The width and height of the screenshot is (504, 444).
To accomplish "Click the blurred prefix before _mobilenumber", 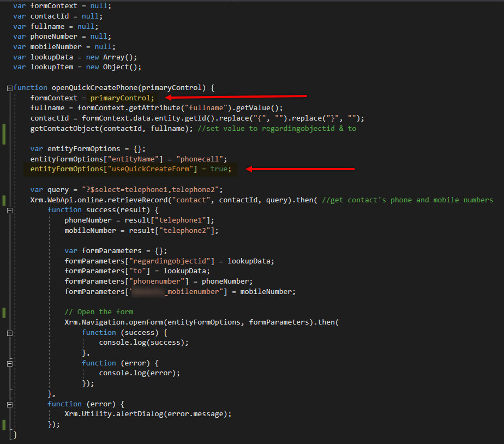I will [147, 292].
